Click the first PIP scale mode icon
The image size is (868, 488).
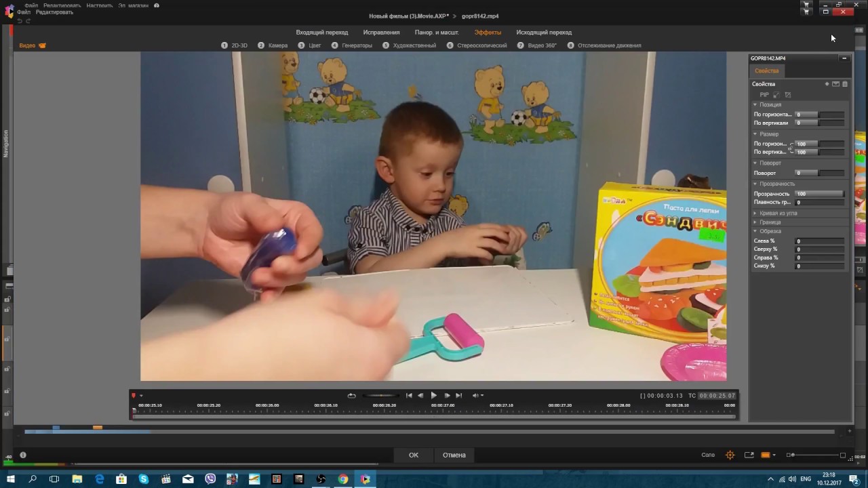click(x=776, y=95)
